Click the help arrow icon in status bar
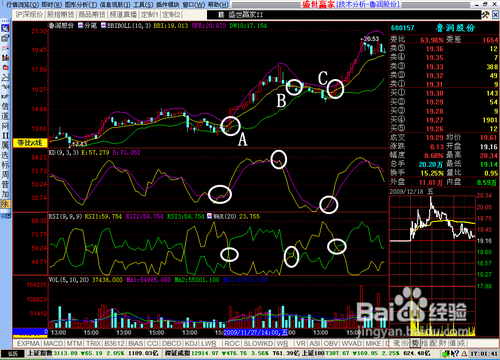This screenshot has height=360, width=500. (455, 353)
